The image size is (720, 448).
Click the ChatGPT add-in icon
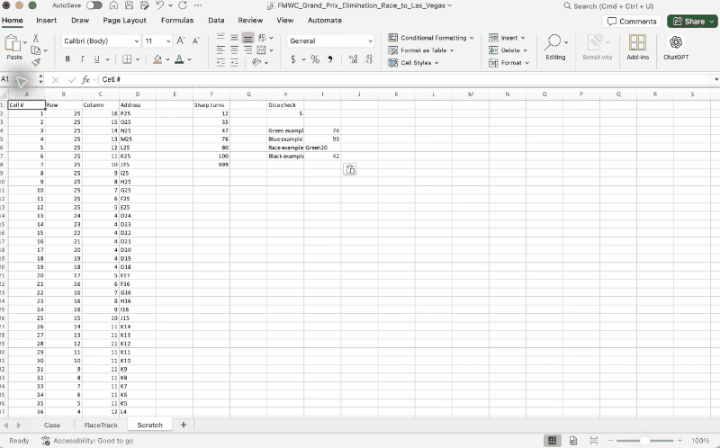(675, 43)
